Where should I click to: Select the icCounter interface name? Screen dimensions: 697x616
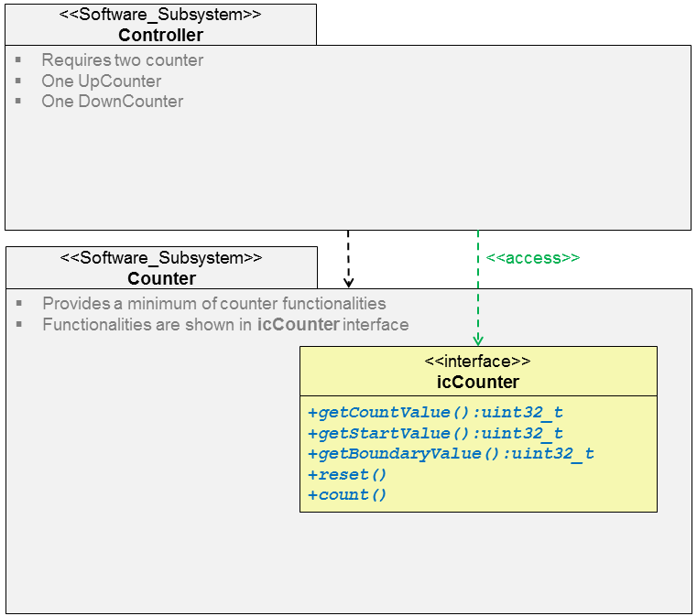[x=478, y=382]
